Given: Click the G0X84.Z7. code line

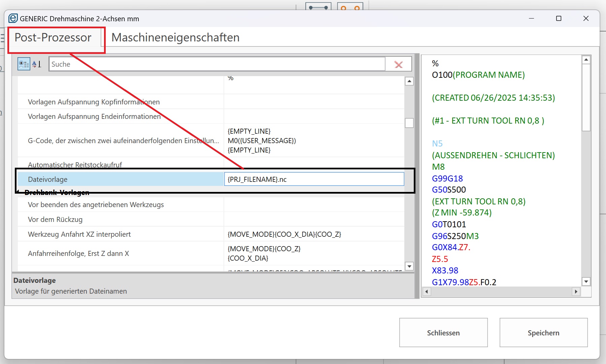Looking at the screenshot, I should click(x=451, y=247).
